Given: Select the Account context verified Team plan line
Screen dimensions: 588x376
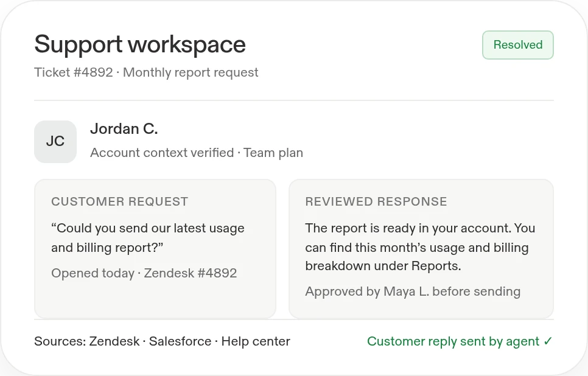Looking at the screenshot, I should click(x=197, y=153).
